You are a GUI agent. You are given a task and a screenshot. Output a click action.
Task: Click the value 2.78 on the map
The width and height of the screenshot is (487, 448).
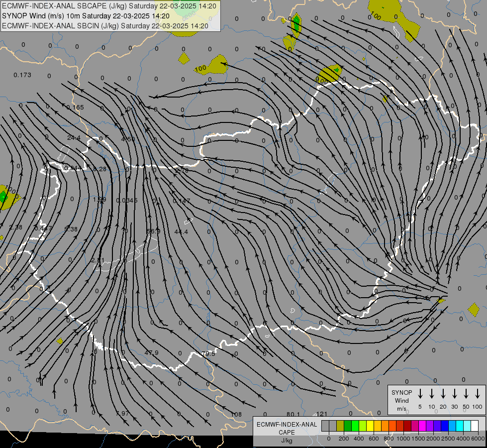(x=182, y=170)
